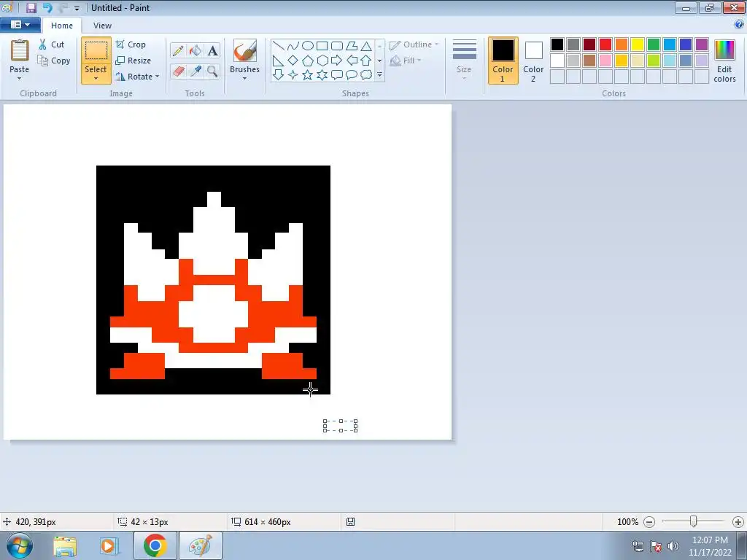Click the volume speaker tray icon
The height and width of the screenshot is (560, 747).
(673, 546)
